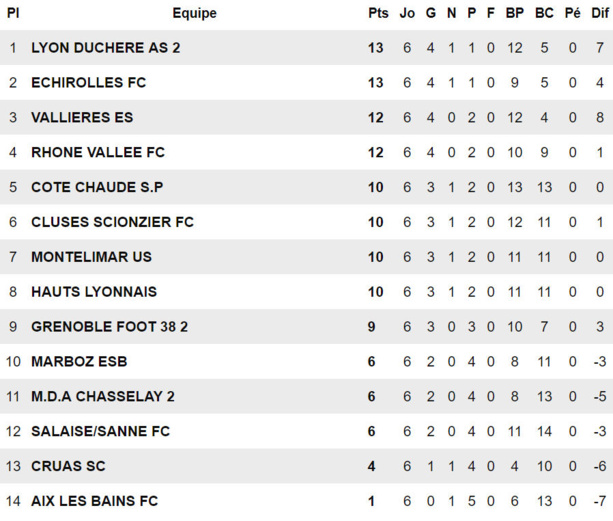Select the BC column header

tap(544, 13)
